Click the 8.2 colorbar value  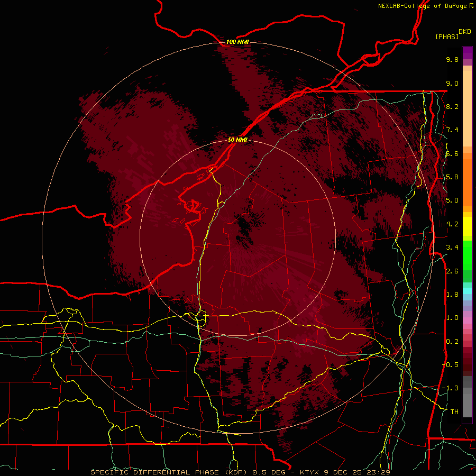pos(452,106)
